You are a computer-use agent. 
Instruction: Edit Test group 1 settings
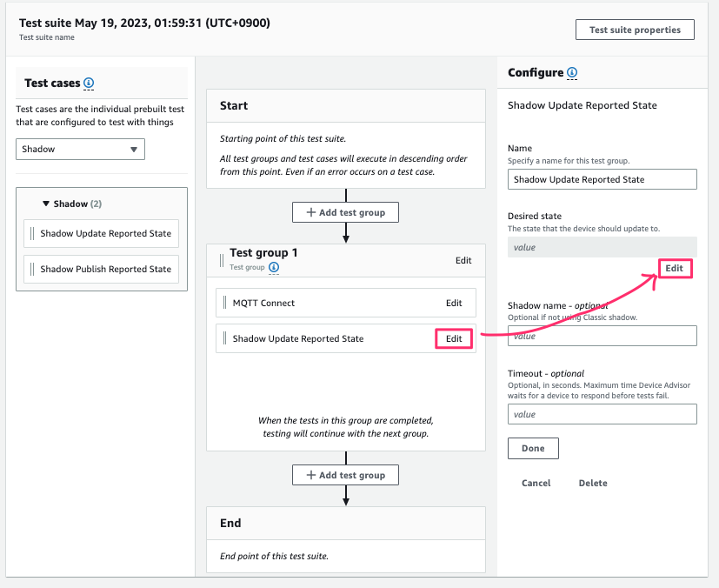[463, 260]
